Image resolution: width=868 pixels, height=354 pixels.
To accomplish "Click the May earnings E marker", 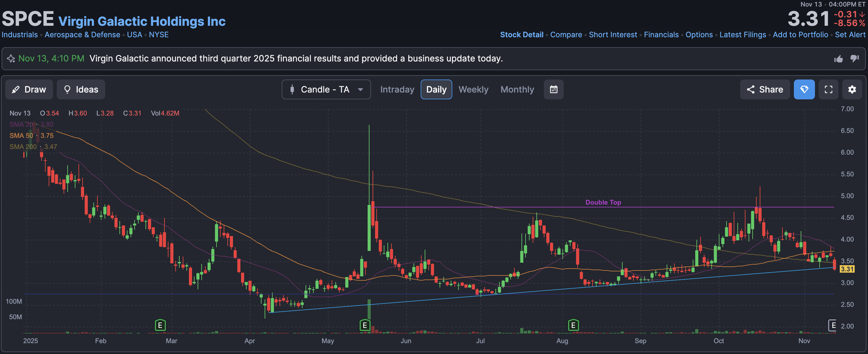I will pos(365,325).
